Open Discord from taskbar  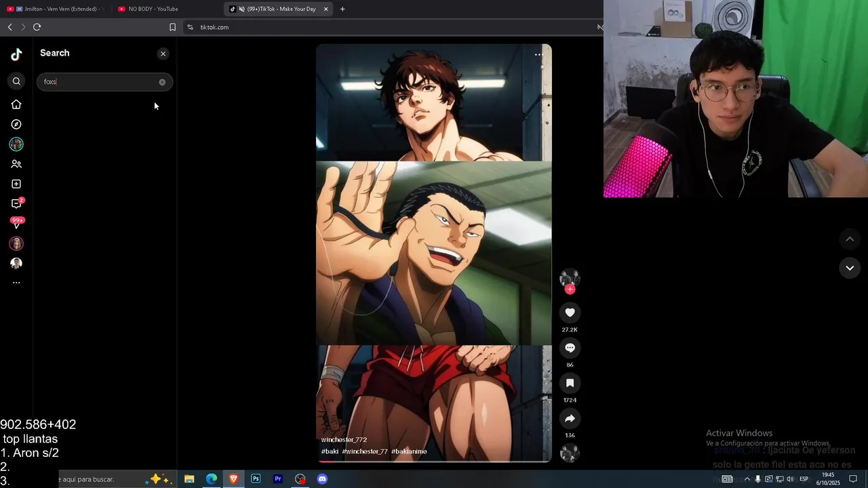click(323, 479)
